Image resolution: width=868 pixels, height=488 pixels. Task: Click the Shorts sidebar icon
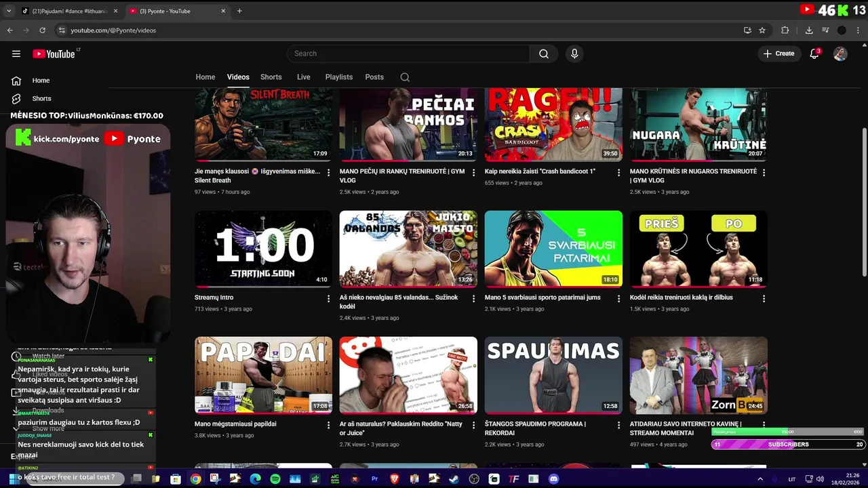(16, 98)
